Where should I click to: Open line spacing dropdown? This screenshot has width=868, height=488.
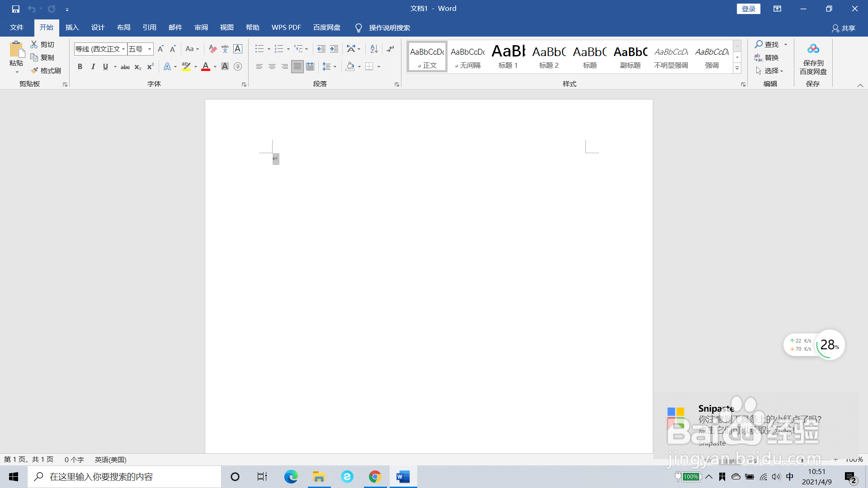[x=330, y=66]
